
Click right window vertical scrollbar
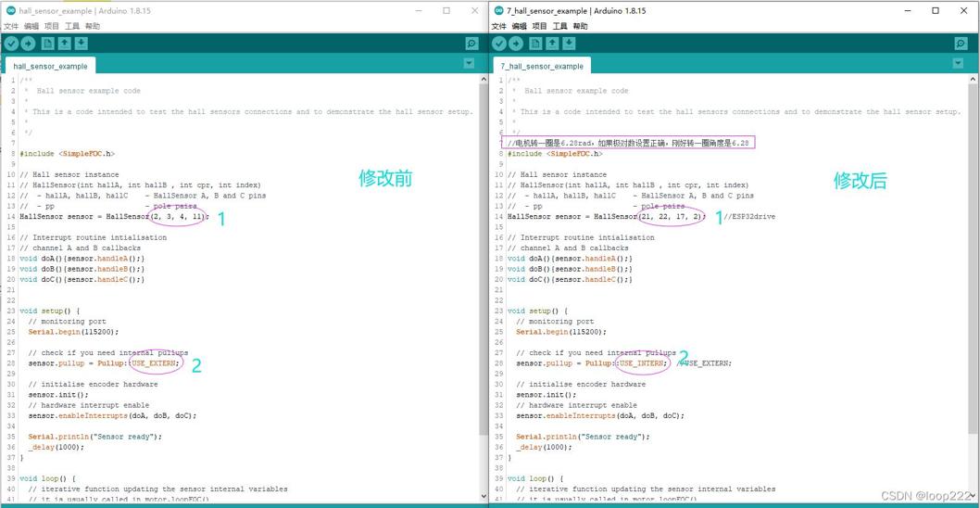[x=972, y=260]
